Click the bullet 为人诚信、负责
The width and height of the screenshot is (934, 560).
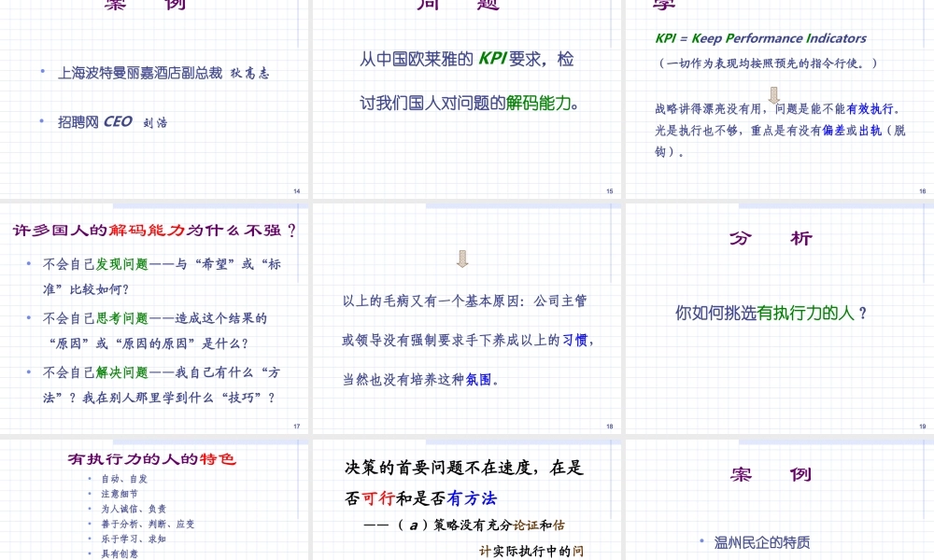134,509
